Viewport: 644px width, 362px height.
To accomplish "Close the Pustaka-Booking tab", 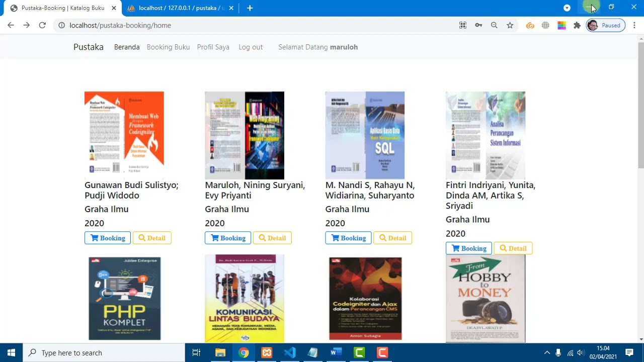I will pyautogui.click(x=114, y=8).
